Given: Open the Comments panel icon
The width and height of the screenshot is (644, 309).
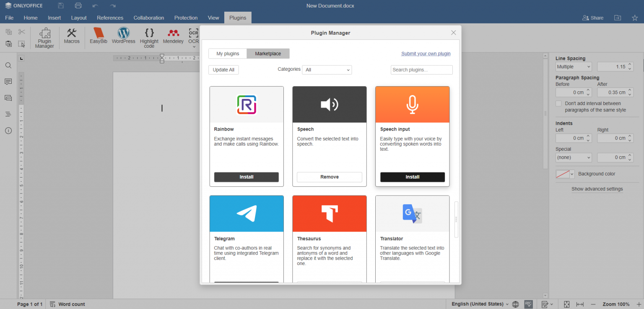Looking at the screenshot, I should coord(8,81).
